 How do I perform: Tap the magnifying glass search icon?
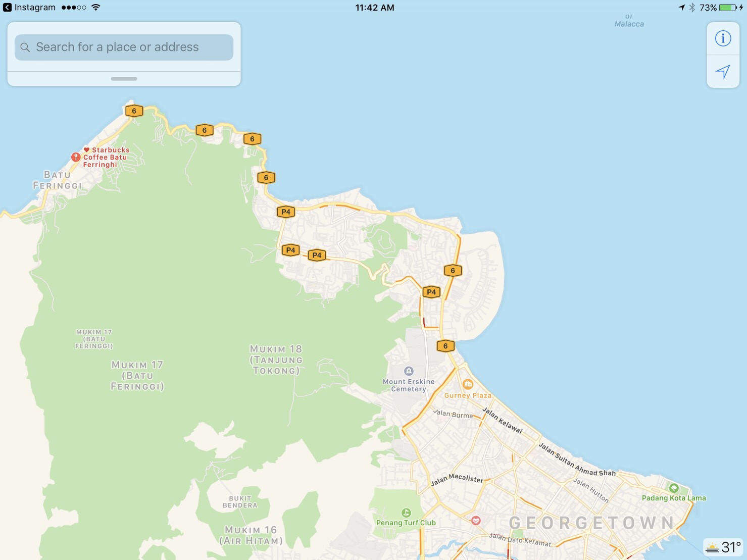[x=25, y=47]
